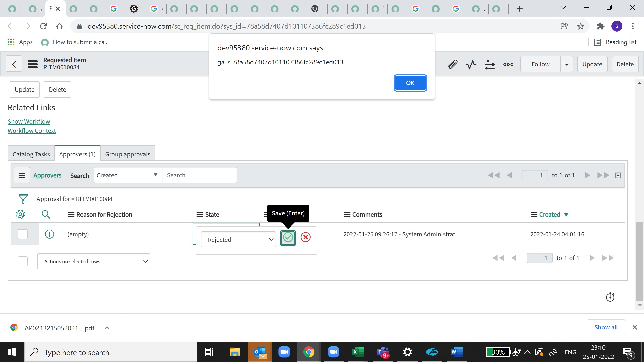Click Update in the form header

tap(592, 64)
